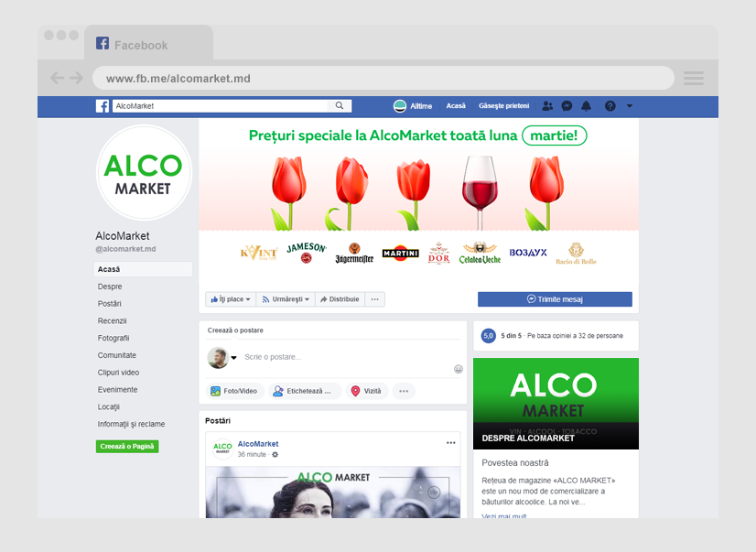Click the @alcomarket.md username text
756x552 pixels.
(125, 249)
